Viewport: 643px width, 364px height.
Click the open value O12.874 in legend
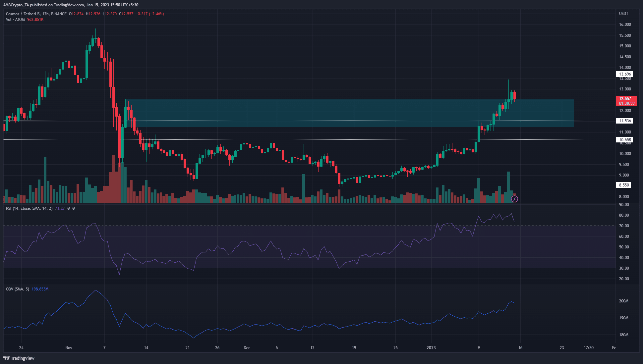pos(76,14)
